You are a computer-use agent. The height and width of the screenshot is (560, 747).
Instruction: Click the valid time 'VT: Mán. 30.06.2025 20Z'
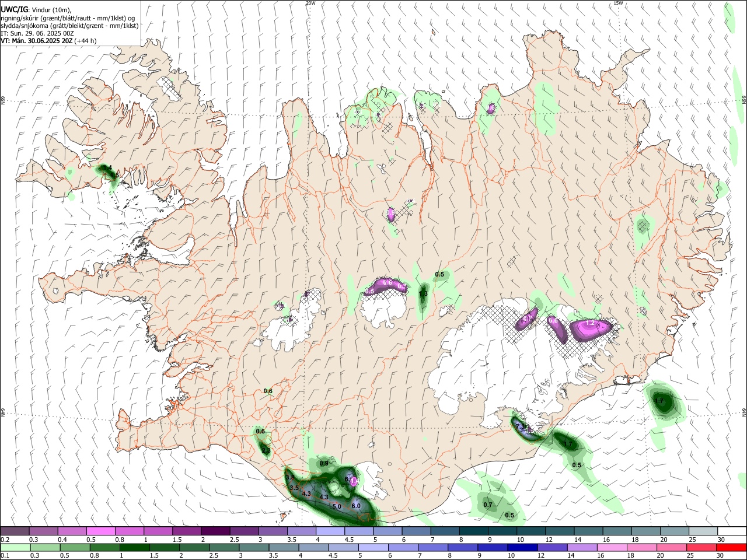[x=36, y=41]
